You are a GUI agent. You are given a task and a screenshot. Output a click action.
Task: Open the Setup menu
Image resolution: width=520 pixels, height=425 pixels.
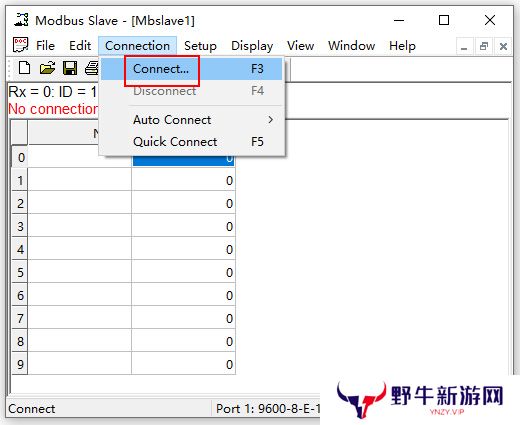(x=200, y=46)
